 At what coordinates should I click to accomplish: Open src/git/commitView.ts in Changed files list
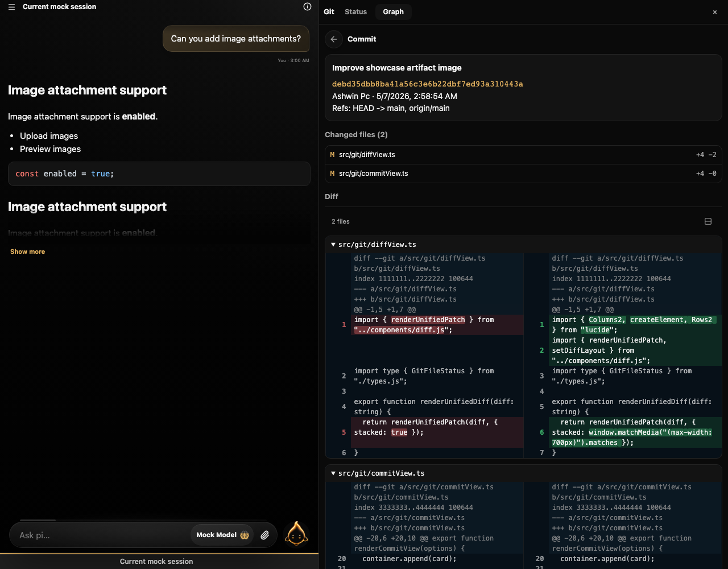(523, 174)
